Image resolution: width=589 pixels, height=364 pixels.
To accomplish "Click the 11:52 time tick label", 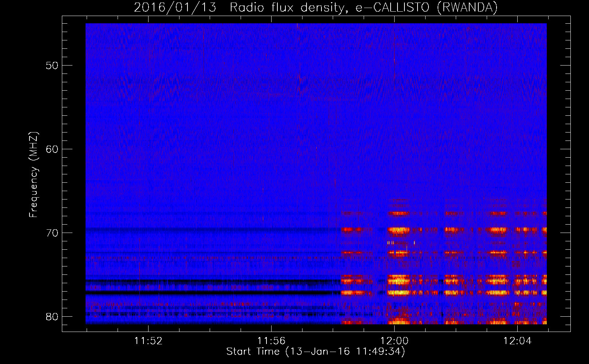I will point(148,341).
